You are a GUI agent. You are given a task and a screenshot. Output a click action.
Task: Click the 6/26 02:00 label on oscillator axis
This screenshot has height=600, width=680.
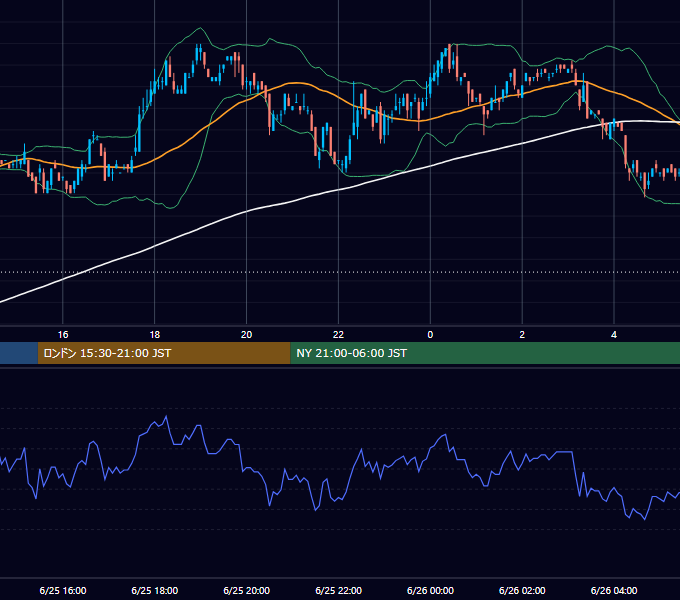(x=522, y=590)
